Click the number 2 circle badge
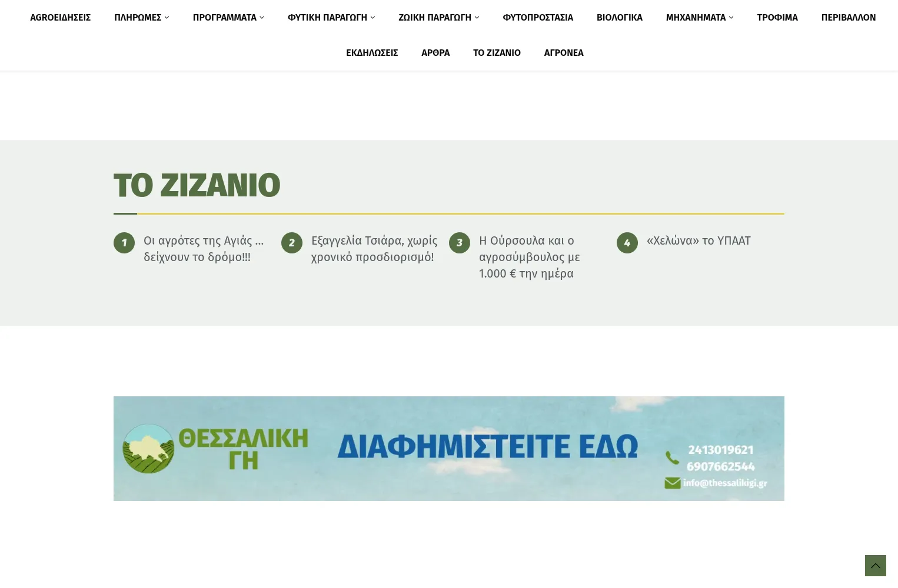This screenshot has width=898, height=588. click(292, 243)
